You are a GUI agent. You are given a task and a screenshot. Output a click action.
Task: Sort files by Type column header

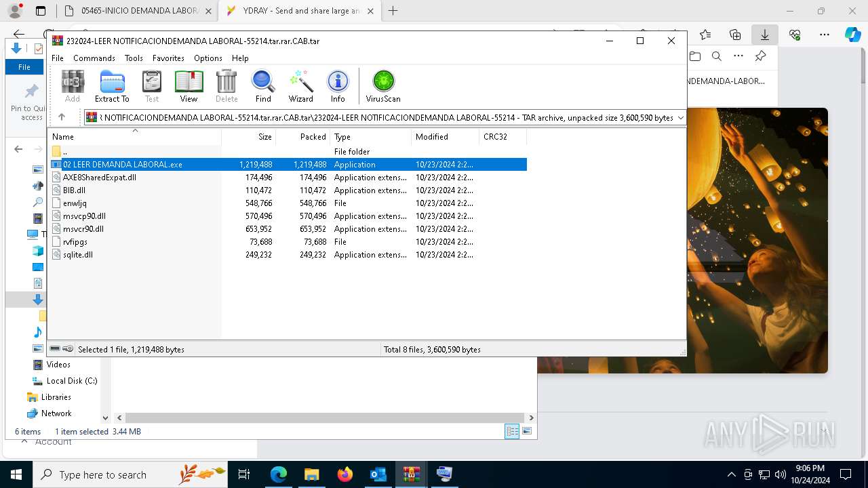371,137
